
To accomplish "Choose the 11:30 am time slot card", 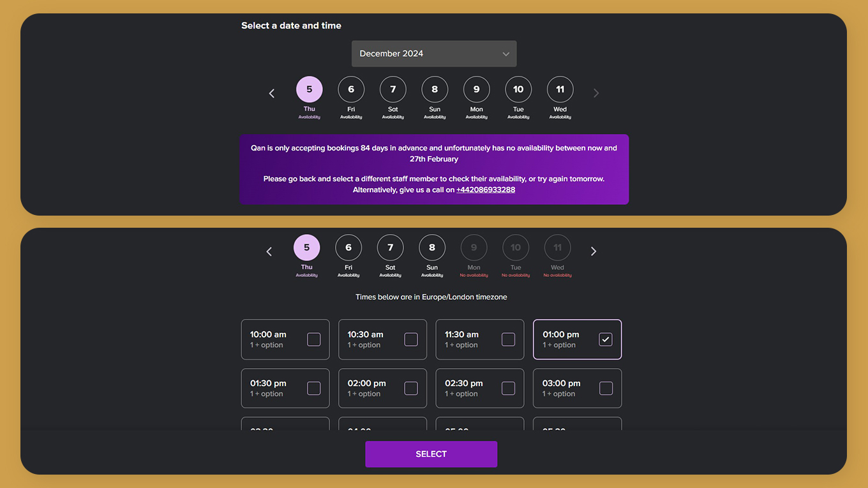I will click(480, 339).
